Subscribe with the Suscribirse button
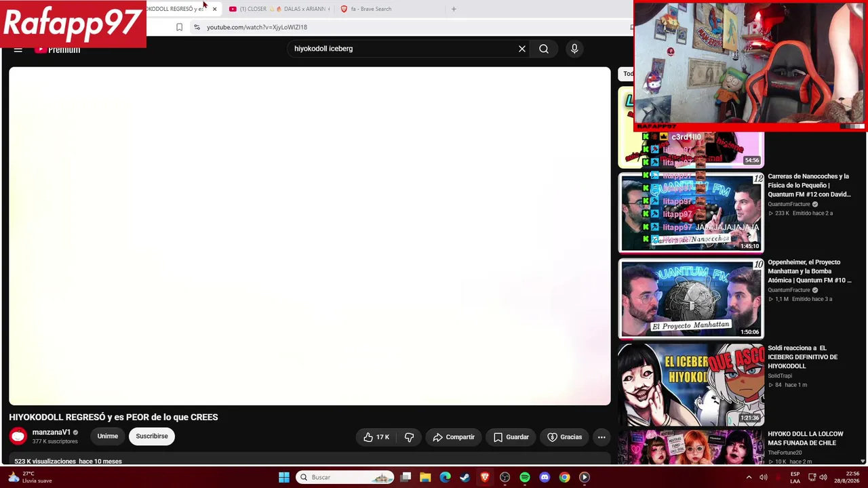This screenshot has height=488, width=868. pos(152,436)
